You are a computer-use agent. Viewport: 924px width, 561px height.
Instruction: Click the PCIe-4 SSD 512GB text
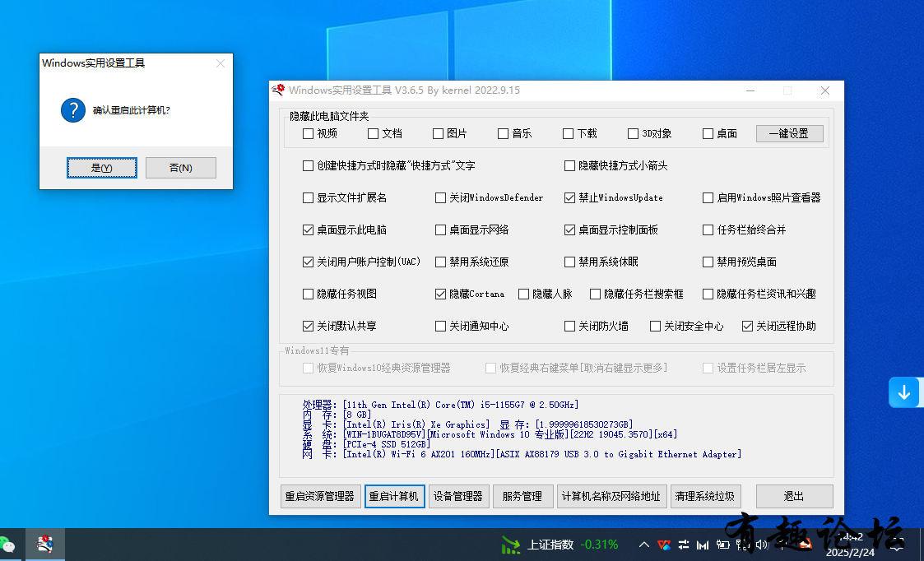click(387, 444)
